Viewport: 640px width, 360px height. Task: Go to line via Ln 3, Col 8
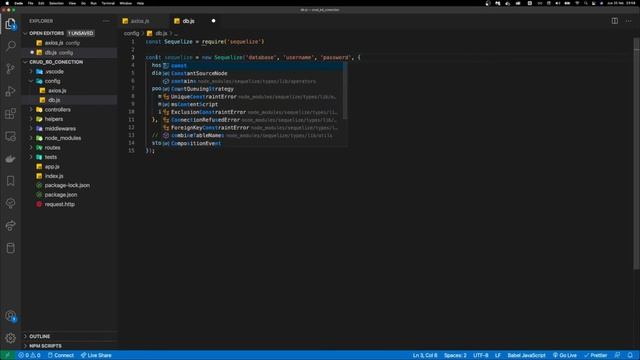click(424, 355)
